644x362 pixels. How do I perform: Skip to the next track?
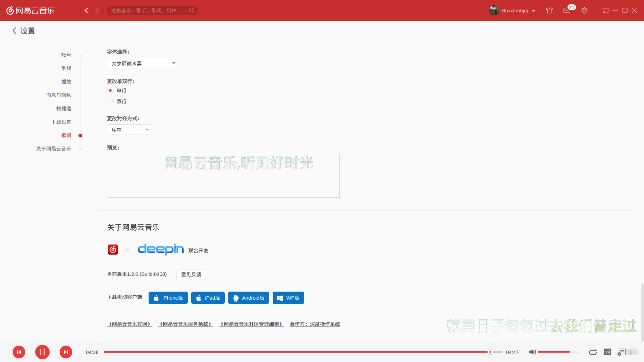(66, 352)
